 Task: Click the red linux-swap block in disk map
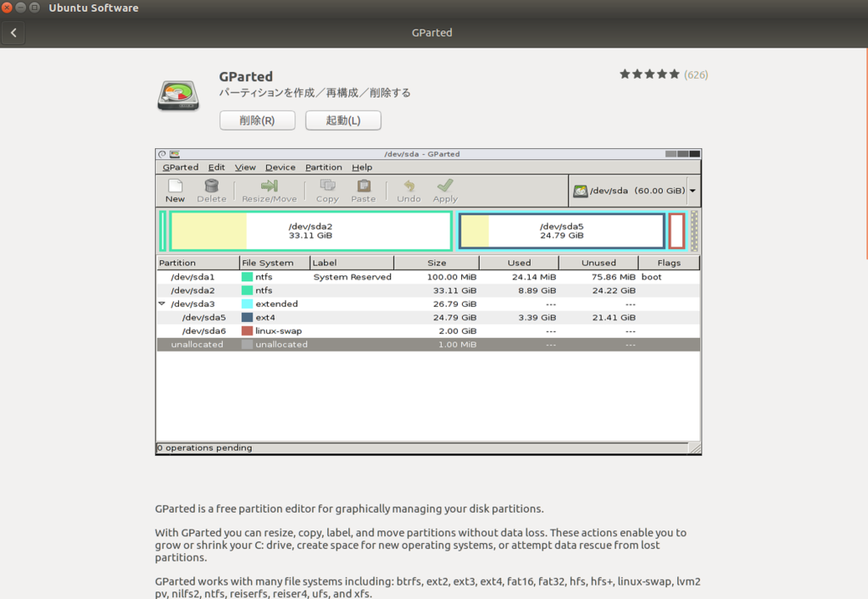[676, 230]
